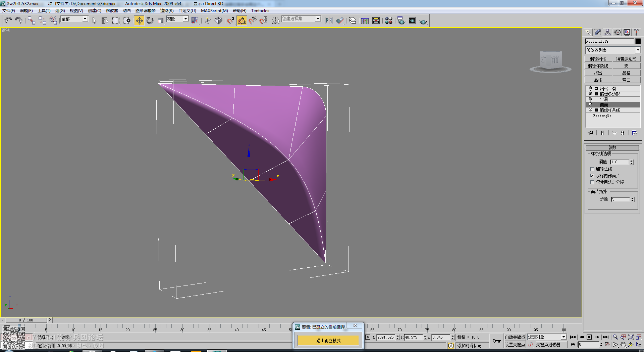Click the Play Animation button

589,337
